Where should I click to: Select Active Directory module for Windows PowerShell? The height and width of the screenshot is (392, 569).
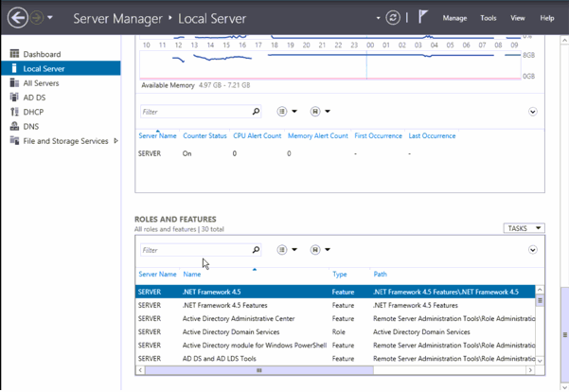[x=335, y=346]
